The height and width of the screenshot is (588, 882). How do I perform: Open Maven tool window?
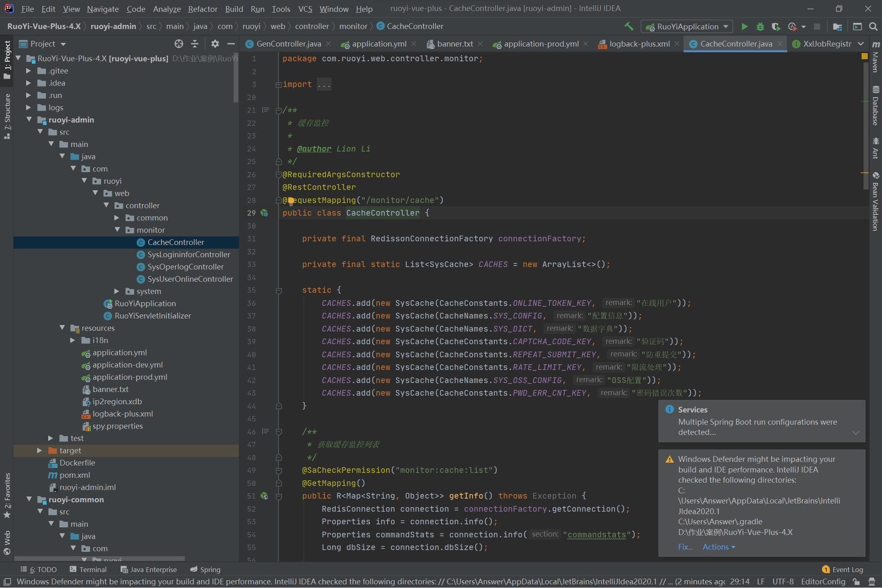(875, 56)
